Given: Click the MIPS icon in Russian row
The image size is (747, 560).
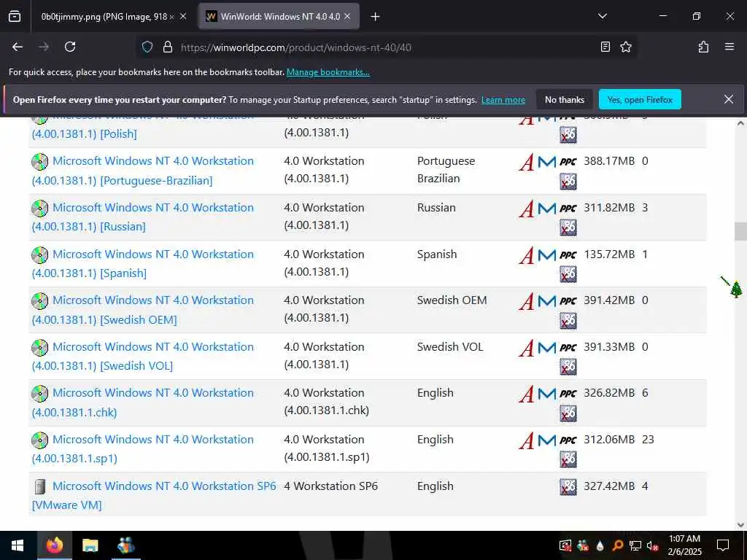Looking at the screenshot, I should pos(547,208).
